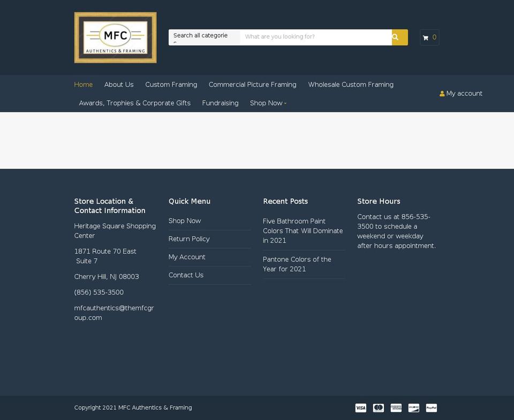Click the store hours contact paragraph
Image resolution: width=514 pixels, height=420 pixels.
coord(397,231)
